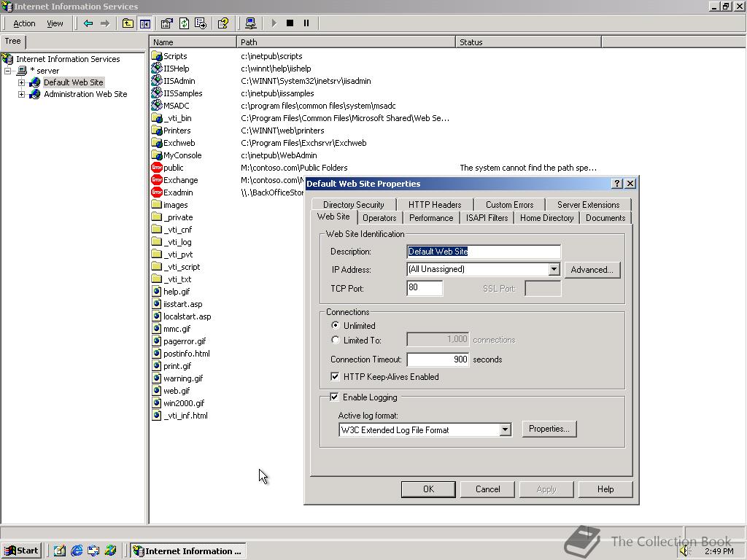The image size is (747, 560).
Task: Click the dialog title bar question mark button
Action: [617, 184]
